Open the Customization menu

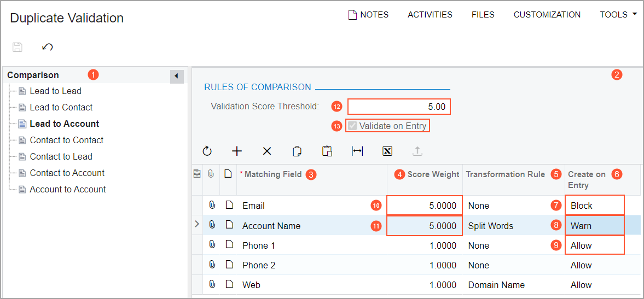(547, 15)
